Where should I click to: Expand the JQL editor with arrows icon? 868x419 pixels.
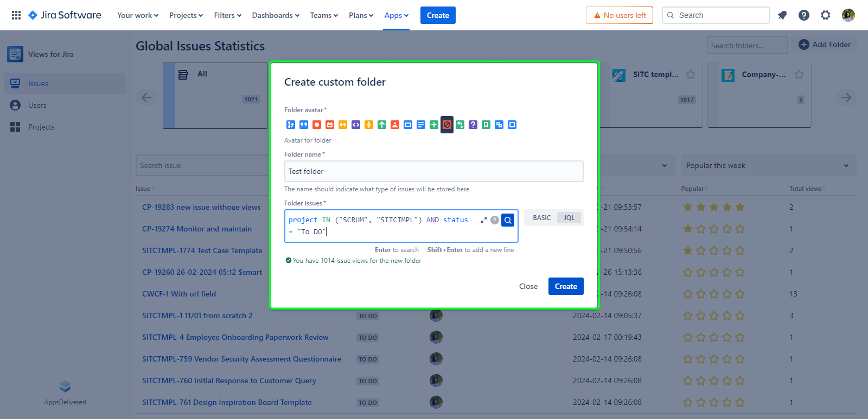click(x=483, y=220)
